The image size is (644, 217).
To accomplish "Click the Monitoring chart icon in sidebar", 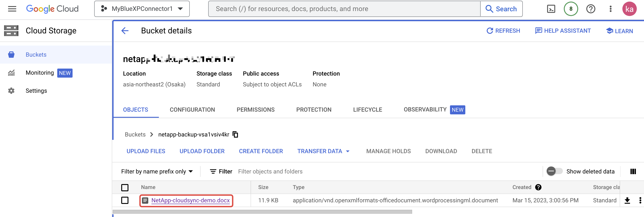I will [11, 73].
